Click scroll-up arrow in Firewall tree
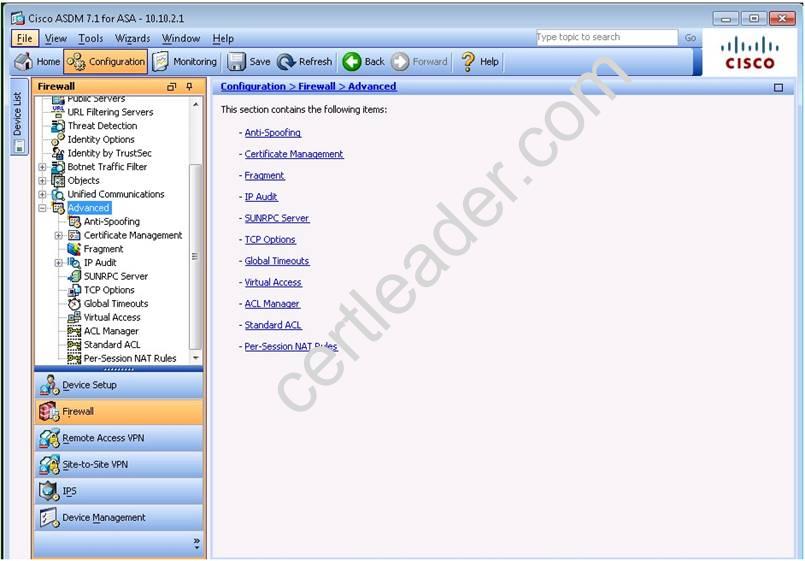 (x=195, y=105)
